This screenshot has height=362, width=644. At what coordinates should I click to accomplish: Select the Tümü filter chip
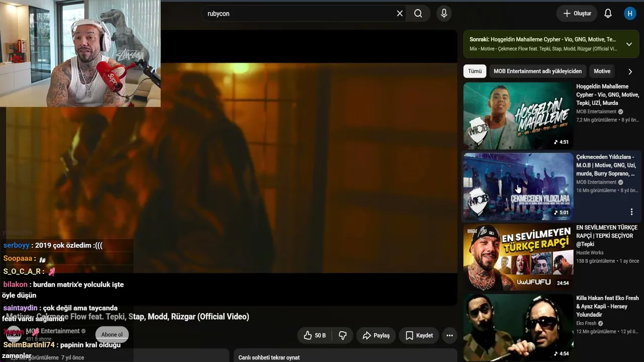[474, 71]
